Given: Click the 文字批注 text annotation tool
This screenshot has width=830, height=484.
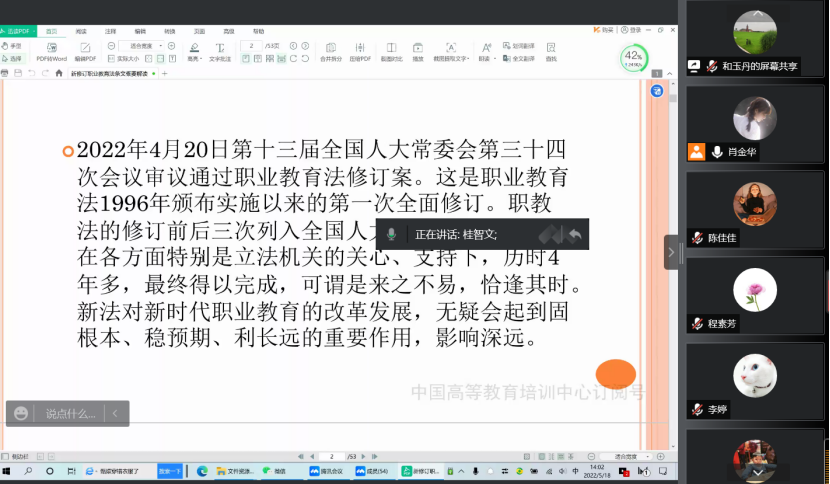Looking at the screenshot, I should coord(220,50).
